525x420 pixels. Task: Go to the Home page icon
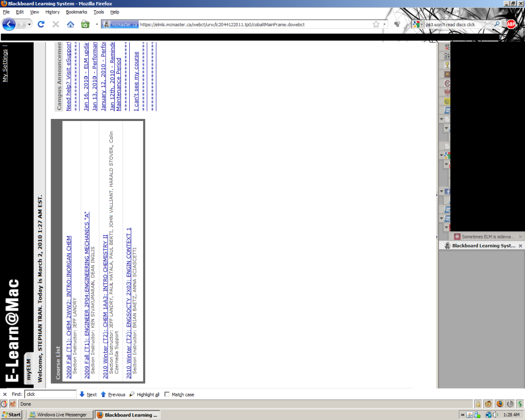tap(70, 25)
